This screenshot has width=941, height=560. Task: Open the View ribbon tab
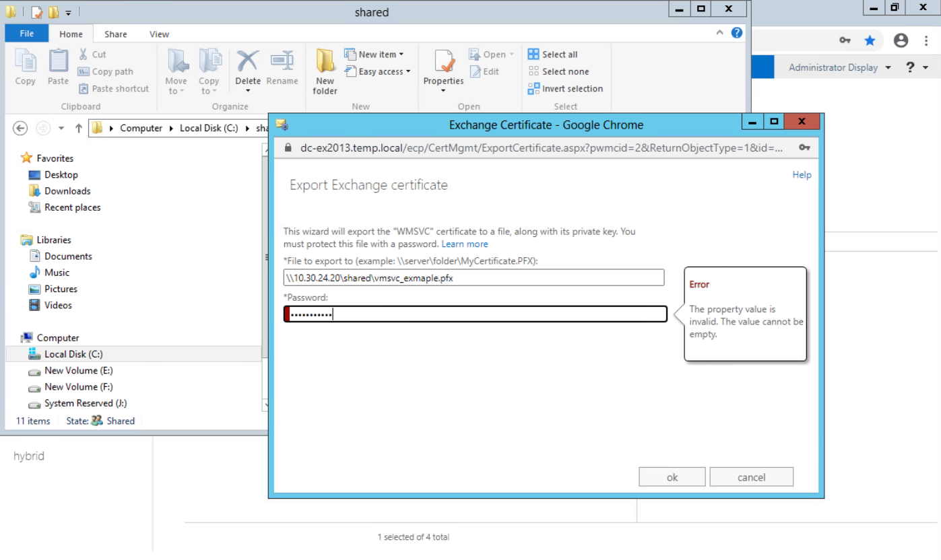pyautogui.click(x=160, y=34)
